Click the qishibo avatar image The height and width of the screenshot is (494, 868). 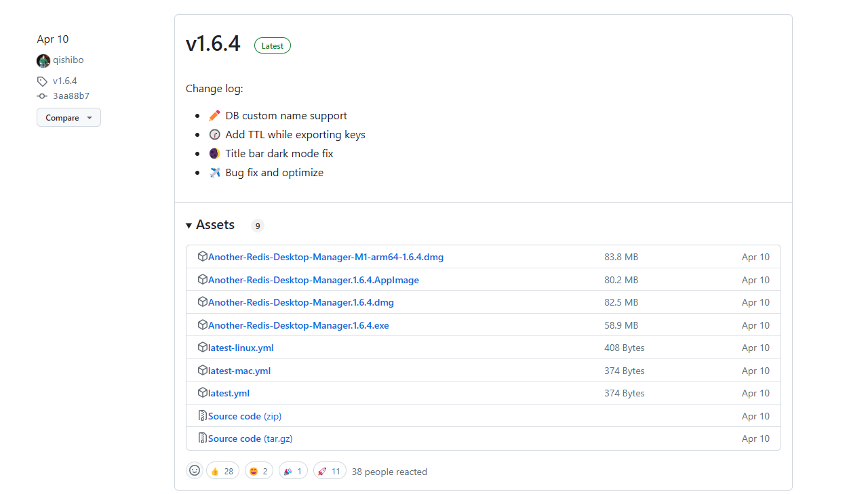(43, 61)
